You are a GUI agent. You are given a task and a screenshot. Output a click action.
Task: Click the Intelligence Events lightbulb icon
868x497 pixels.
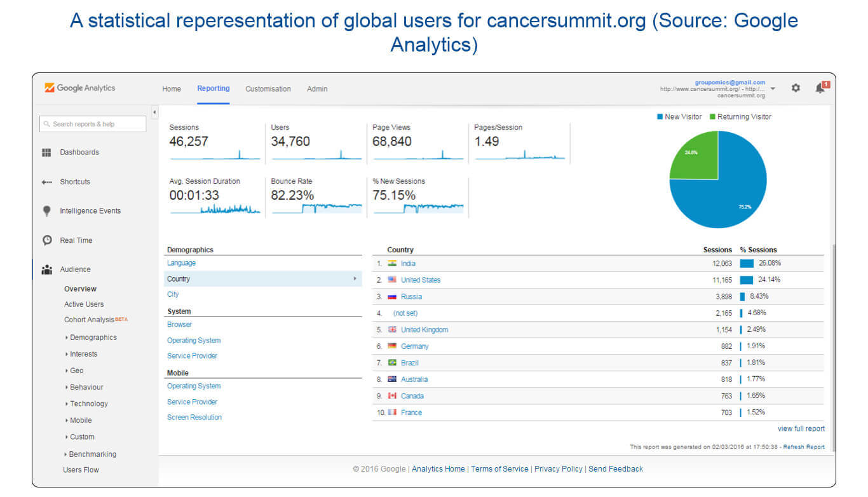click(46, 211)
